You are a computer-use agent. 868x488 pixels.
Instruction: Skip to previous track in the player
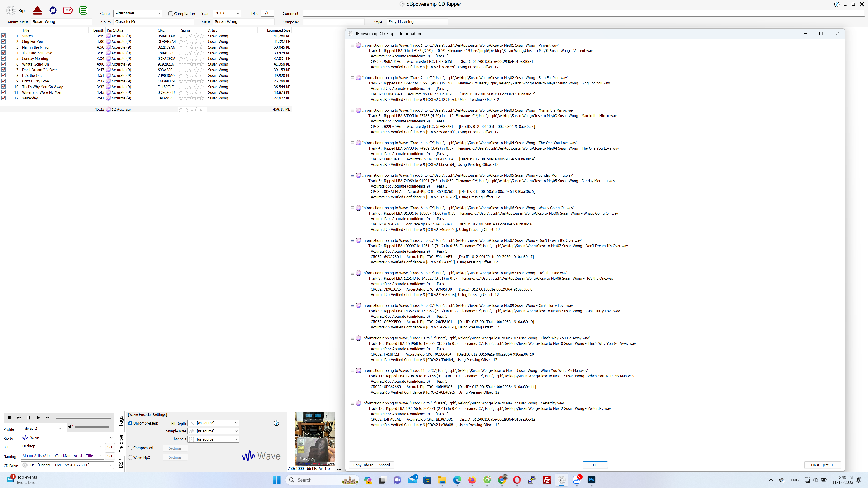pyautogui.click(x=19, y=418)
